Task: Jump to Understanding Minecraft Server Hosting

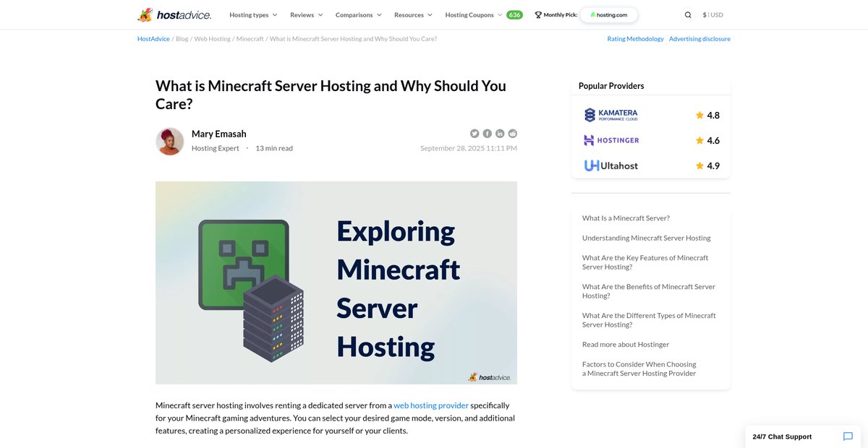Action: (646, 238)
